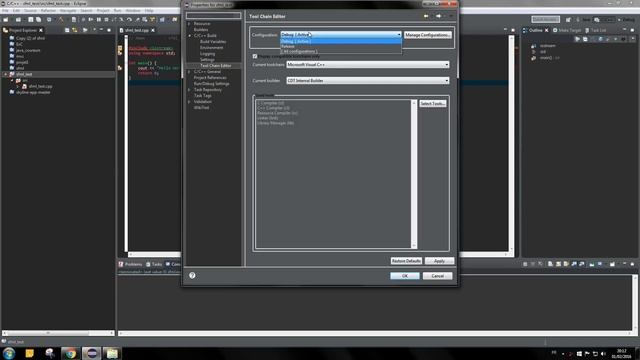Select Project References in properties tree
This screenshot has width=640, height=360.
click(x=210, y=78)
